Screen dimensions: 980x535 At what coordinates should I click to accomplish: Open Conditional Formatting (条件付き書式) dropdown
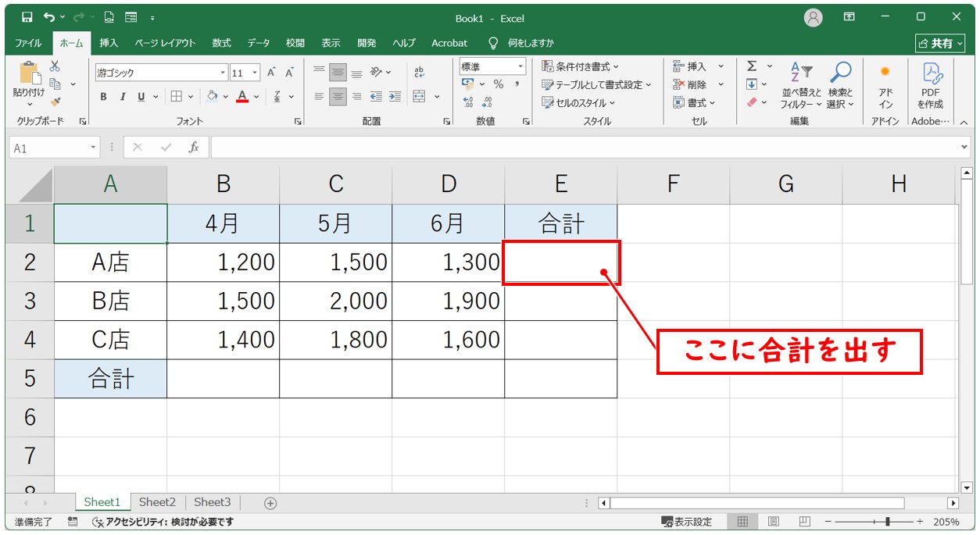(x=581, y=66)
